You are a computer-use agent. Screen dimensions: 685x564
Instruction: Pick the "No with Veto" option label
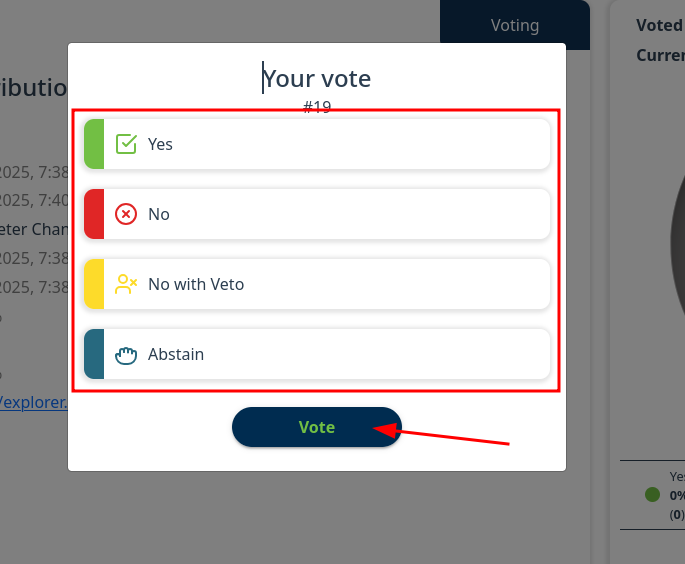(196, 284)
